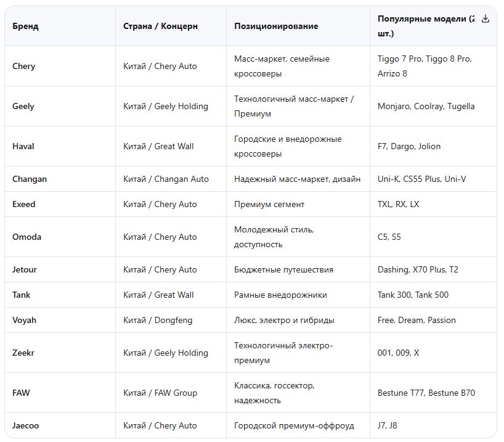Screen dimensions: 504x442
Task: Select the Geely brand cell
Action: click(x=23, y=106)
